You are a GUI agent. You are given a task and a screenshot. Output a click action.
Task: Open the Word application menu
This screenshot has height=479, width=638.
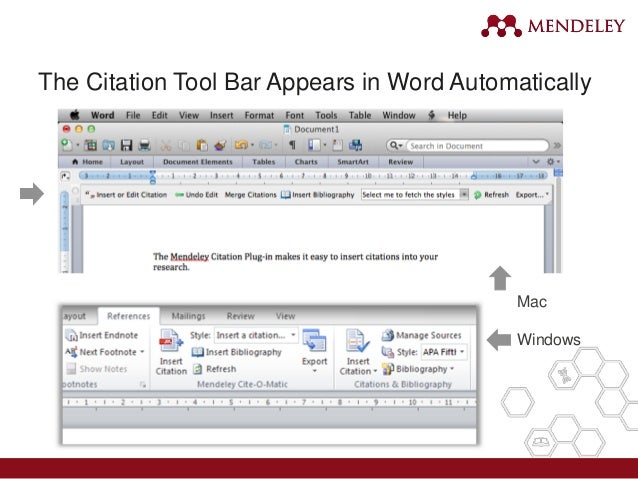103,116
